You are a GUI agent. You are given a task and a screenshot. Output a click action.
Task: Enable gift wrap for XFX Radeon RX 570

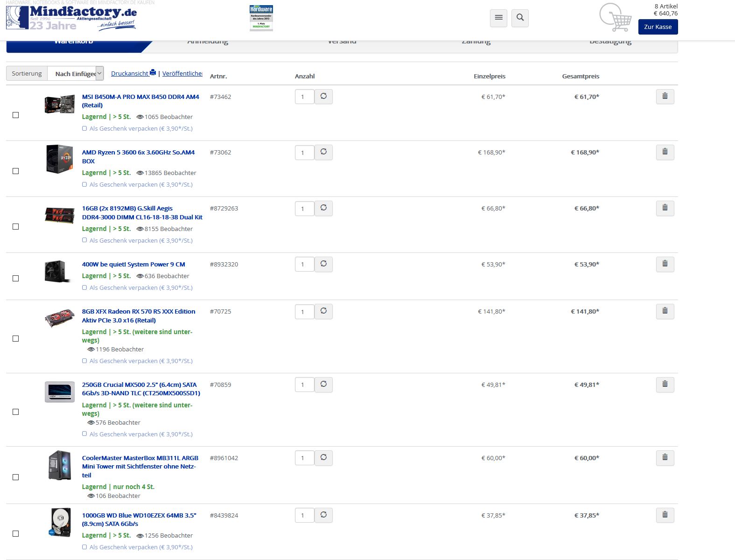pos(84,361)
